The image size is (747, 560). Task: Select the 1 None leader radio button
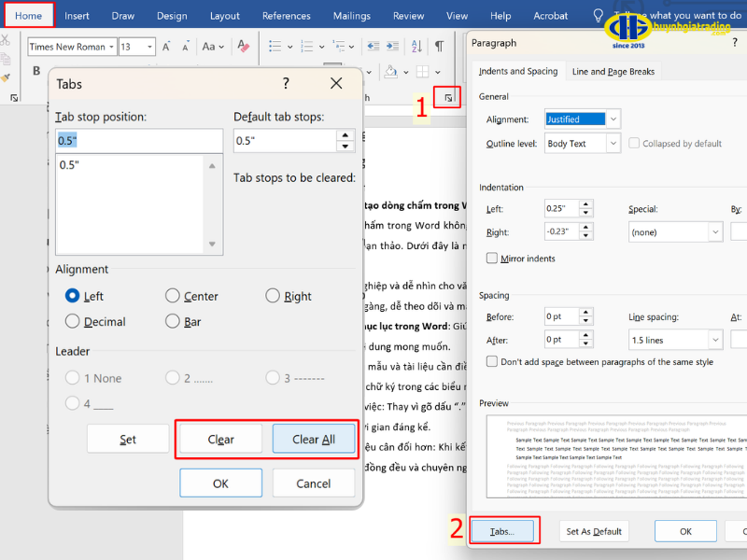point(72,378)
